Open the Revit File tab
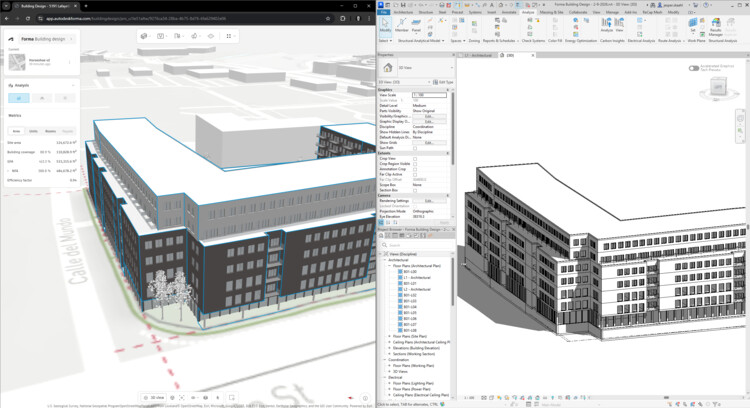The image size is (750, 408). [384, 12]
